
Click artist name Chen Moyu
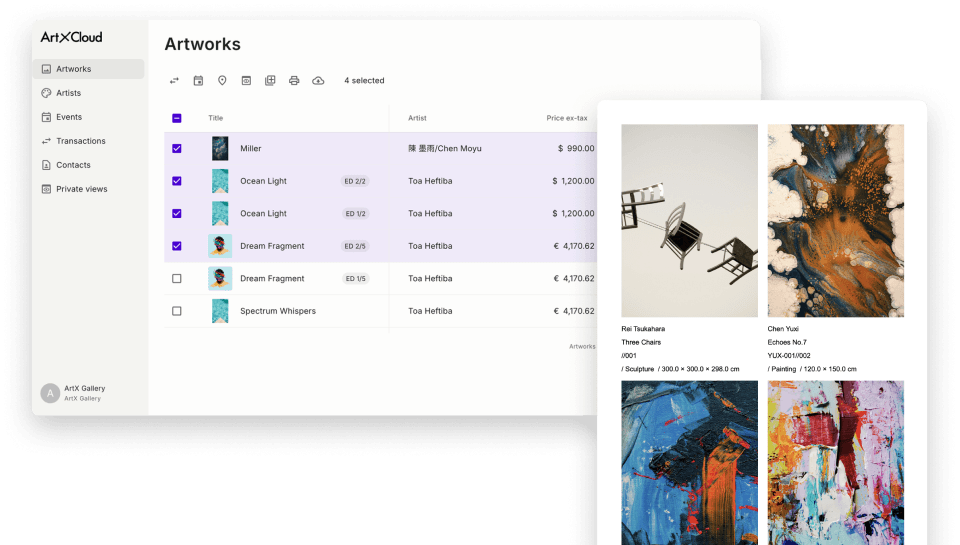(x=445, y=148)
